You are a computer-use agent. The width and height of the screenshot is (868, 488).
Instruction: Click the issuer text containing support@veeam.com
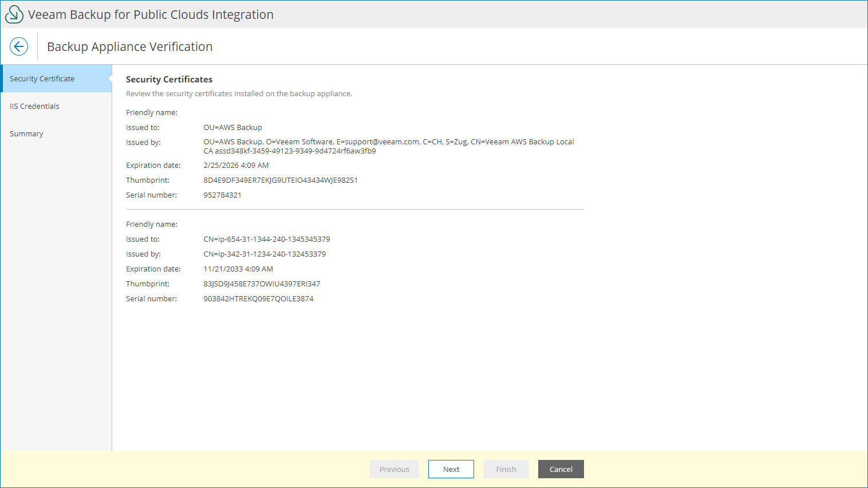click(389, 146)
